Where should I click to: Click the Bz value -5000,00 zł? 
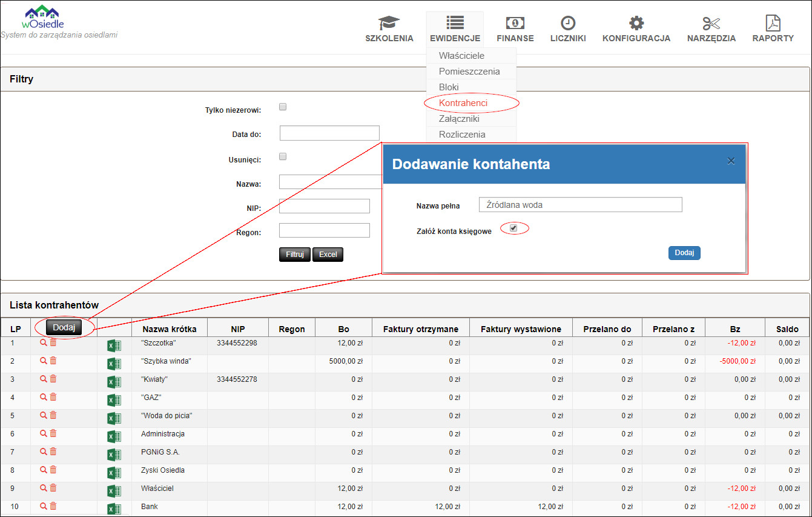[x=738, y=361]
